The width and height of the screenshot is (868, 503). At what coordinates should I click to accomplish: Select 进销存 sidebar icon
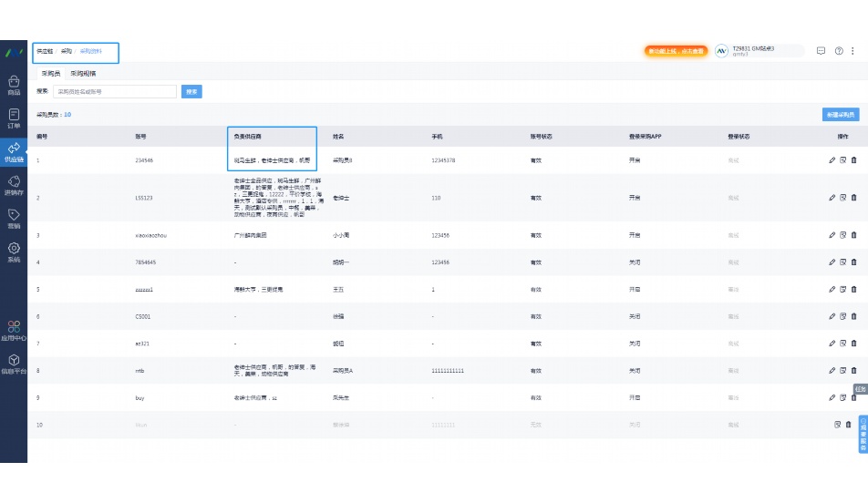click(14, 186)
